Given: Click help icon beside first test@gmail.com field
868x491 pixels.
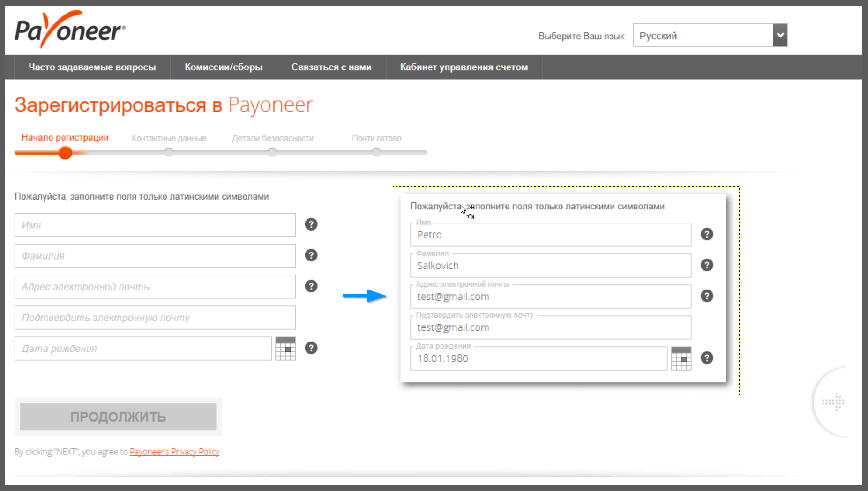Looking at the screenshot, I should click(x=707, y=296).
